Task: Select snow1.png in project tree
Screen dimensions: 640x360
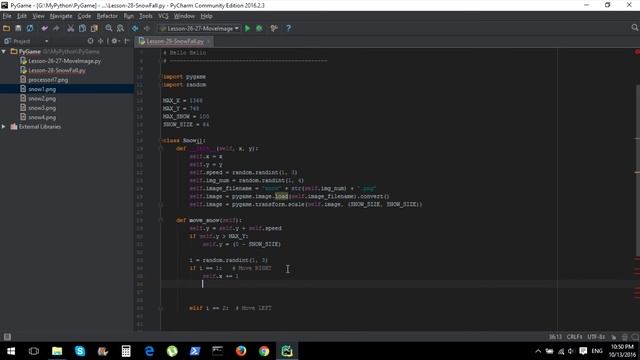Action: (42, 89)
